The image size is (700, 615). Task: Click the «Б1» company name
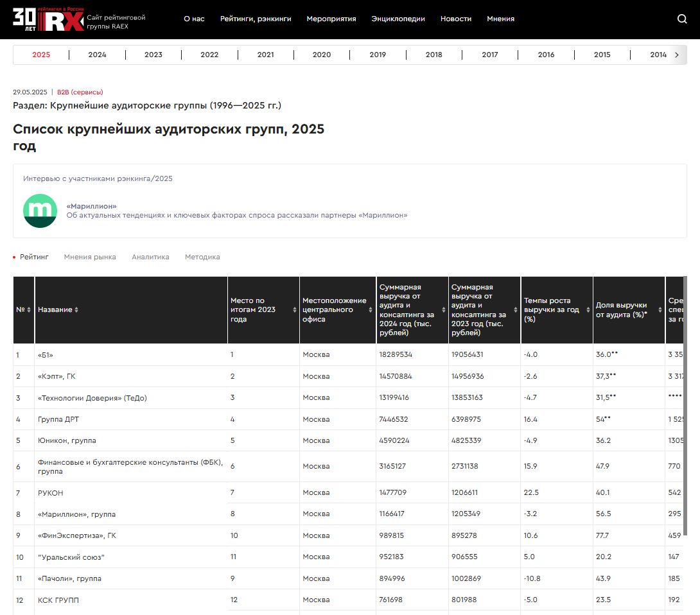[46, 355]
